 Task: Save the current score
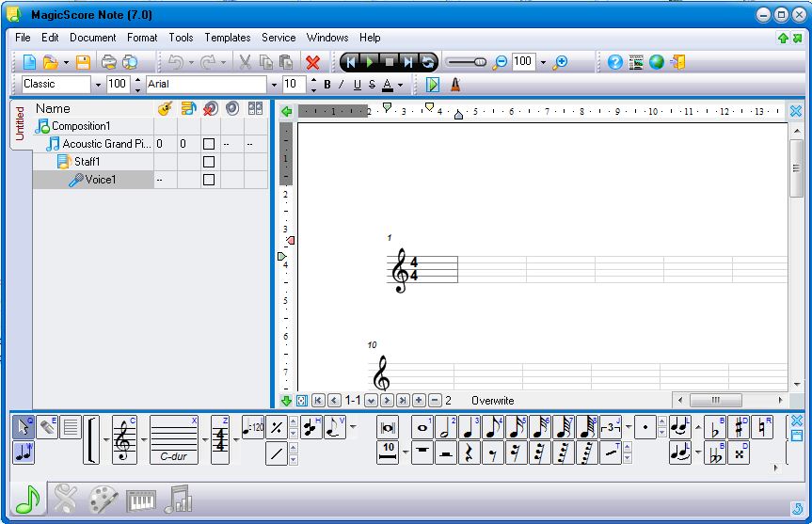[83, 62]
